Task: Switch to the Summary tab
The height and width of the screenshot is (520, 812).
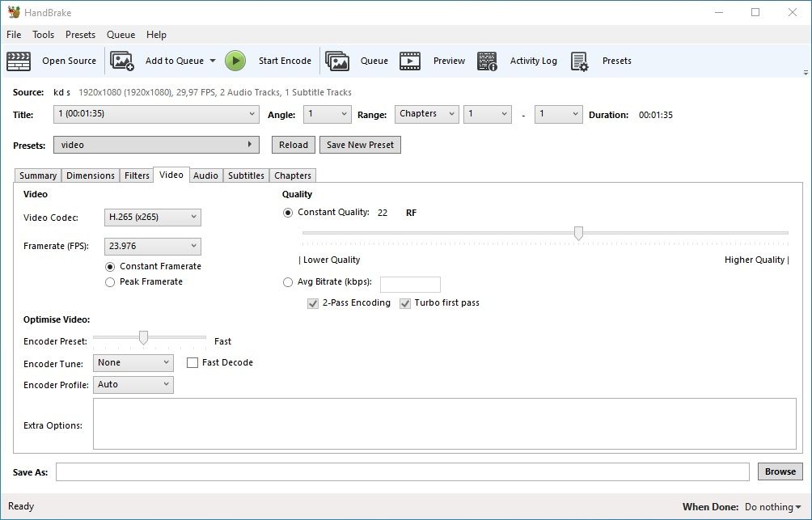Action: [x=38, y=175]
